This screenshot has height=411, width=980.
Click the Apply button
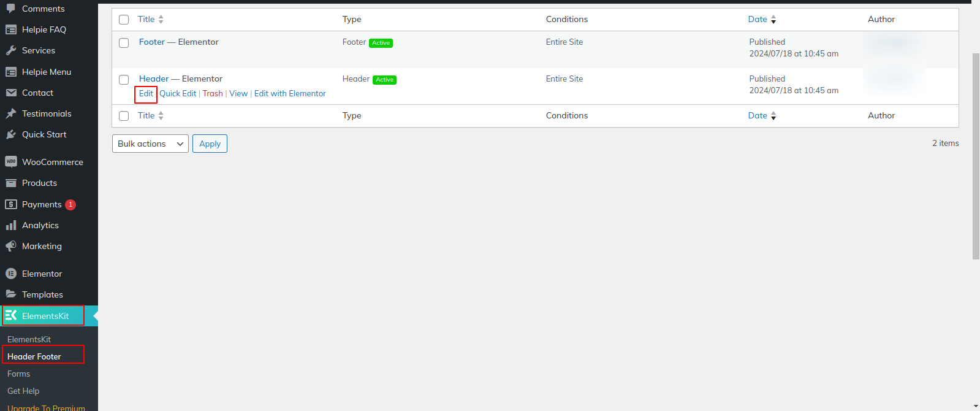coord(210,144)
